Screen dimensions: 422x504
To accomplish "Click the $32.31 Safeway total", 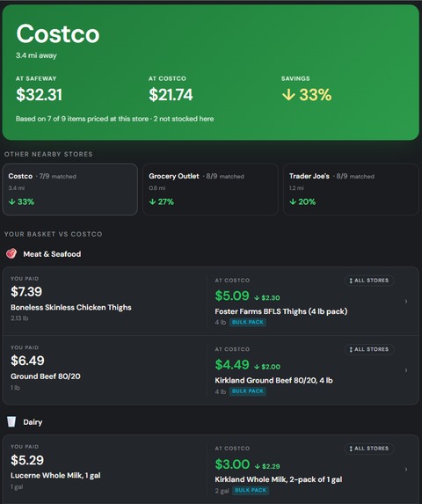I will pos(40,95).
